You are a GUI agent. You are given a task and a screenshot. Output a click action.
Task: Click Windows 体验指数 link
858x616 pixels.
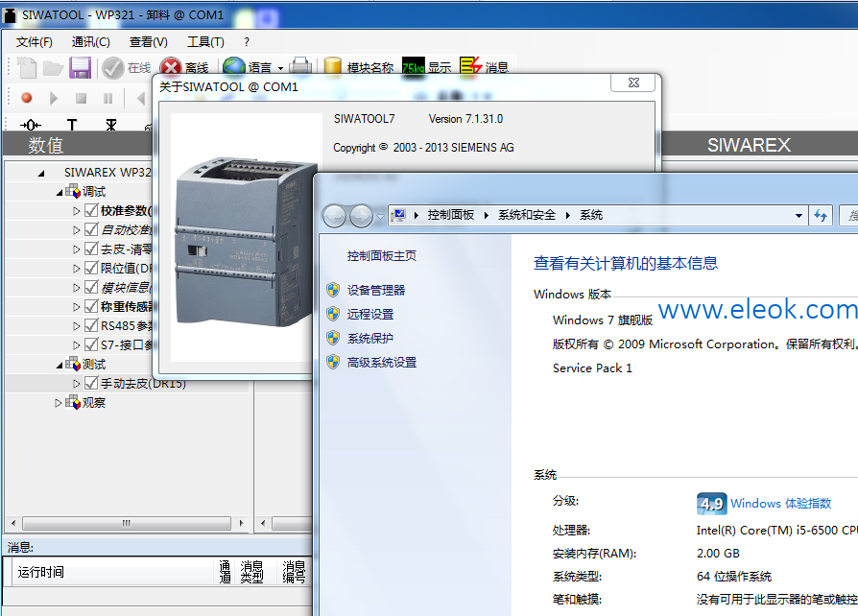click(781, 504)
